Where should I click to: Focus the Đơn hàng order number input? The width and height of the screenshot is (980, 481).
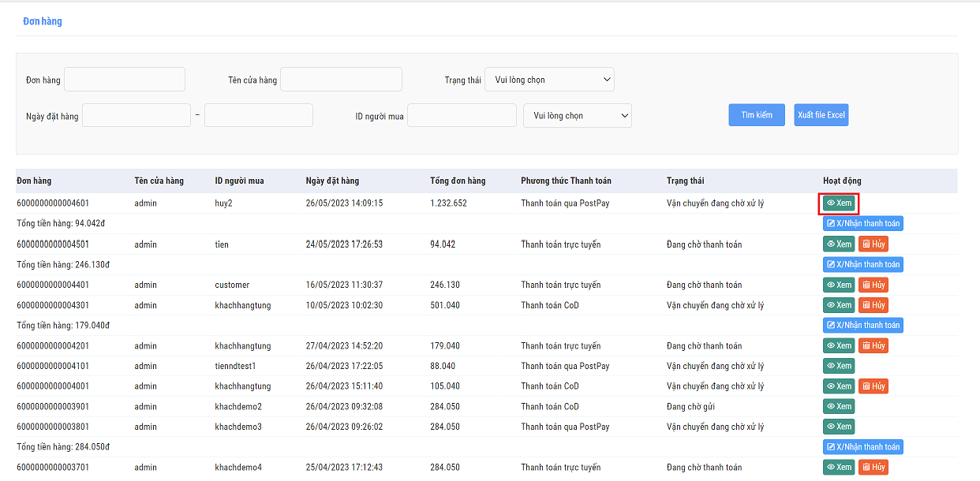(125, 80)
